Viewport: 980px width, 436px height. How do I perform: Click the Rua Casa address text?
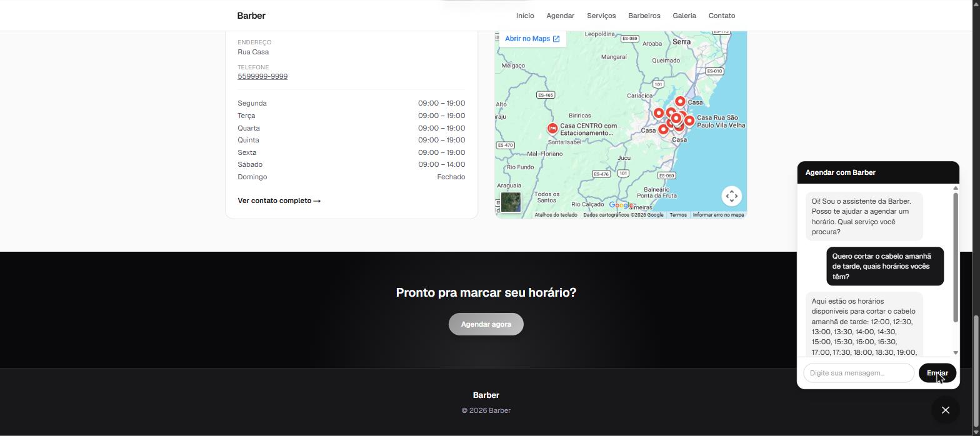pos(253,52)
